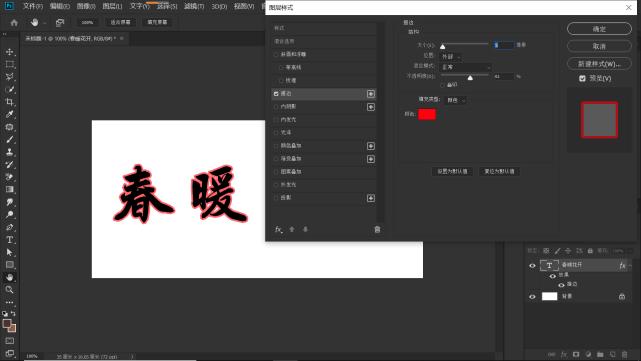
Task: Select the Clone Stamp tool
Action: click(x=9, y=152)
